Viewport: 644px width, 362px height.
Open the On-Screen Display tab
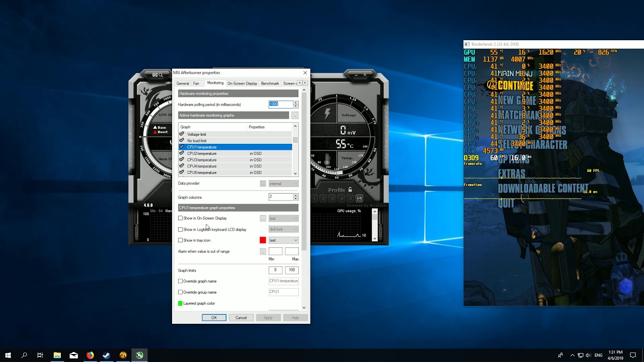point(242,83)
